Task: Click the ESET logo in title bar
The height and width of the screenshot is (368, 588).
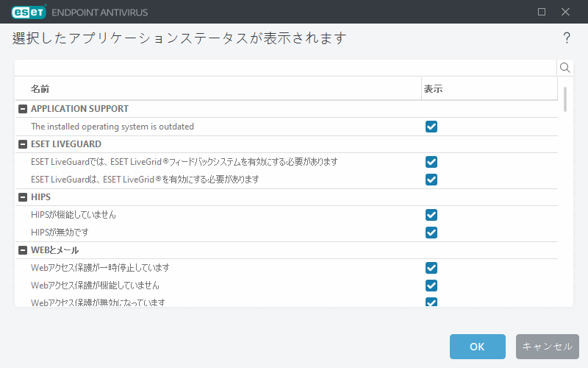Action: 26,12
